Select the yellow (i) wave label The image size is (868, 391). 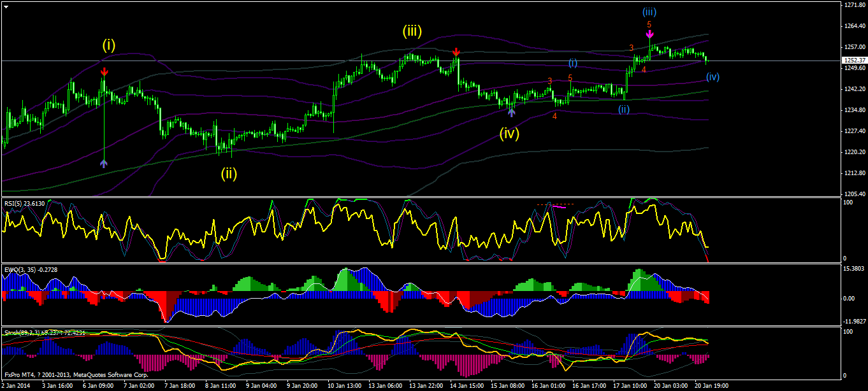point(110,45)
